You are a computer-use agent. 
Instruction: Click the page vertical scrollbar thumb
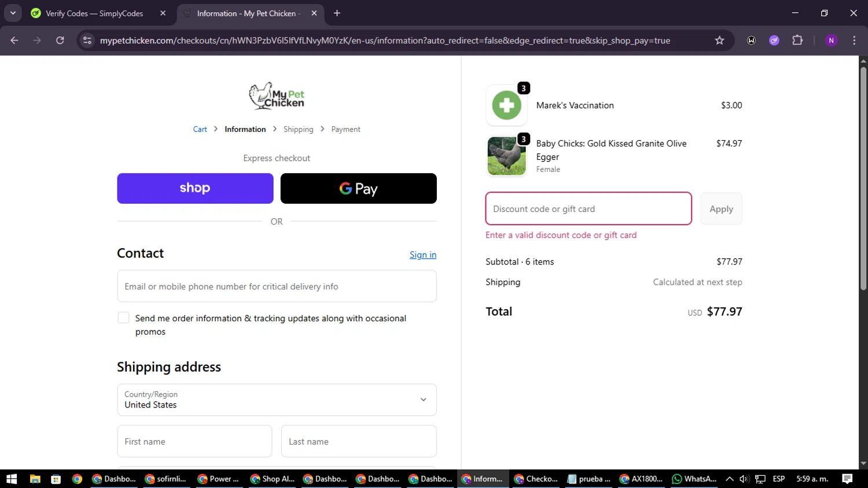863,178
